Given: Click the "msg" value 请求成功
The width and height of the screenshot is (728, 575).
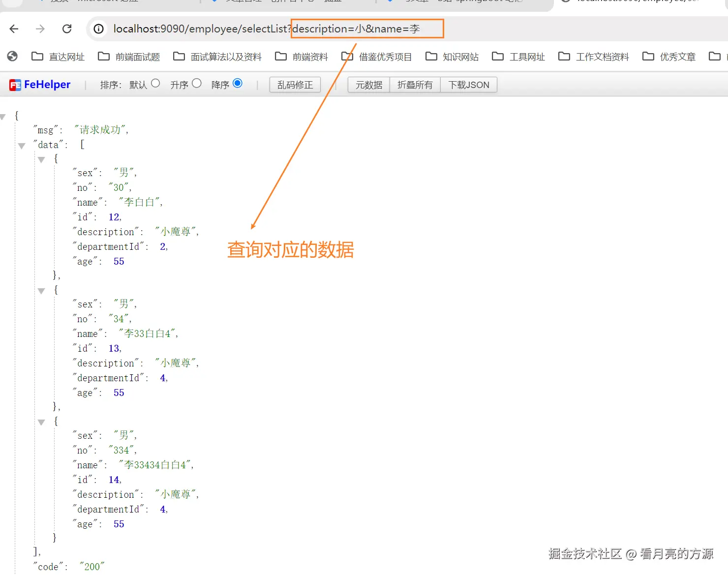Looking at the screenshot, I should click(x=100, y=130).
